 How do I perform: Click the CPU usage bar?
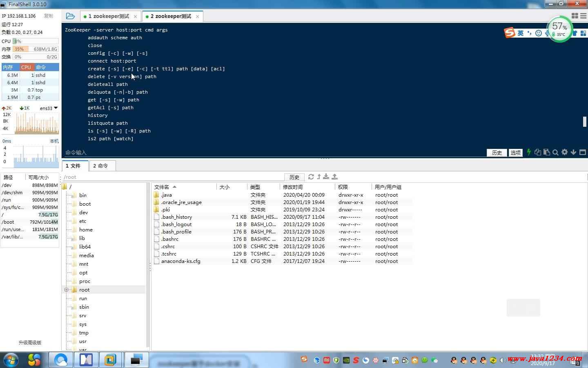tap(36, 41)
